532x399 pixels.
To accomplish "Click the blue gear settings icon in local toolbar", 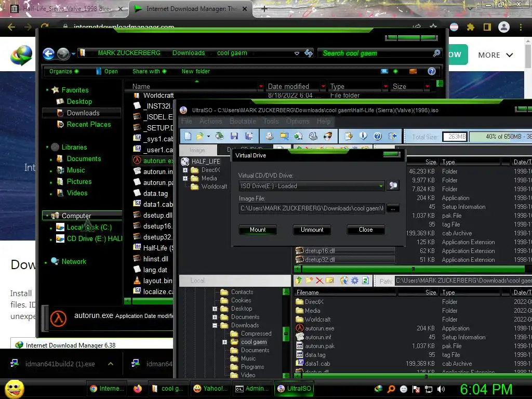I will pos(355,281).
